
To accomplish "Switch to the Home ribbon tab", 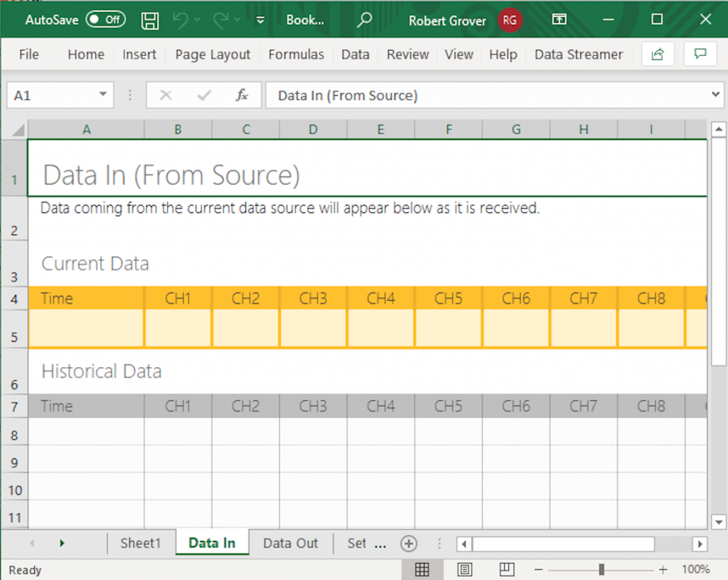I will [86, 54].
